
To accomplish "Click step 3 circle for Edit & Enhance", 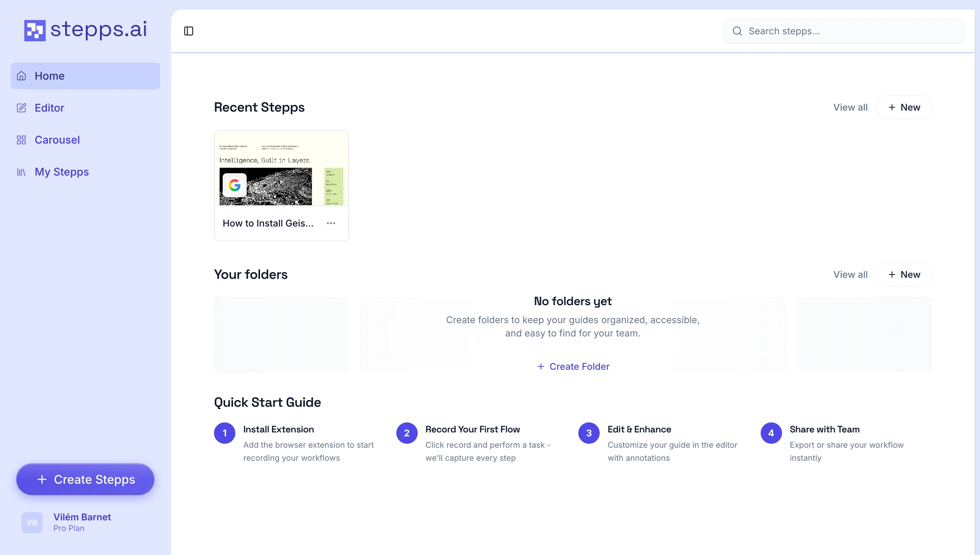I will click(x=589, y=433).
